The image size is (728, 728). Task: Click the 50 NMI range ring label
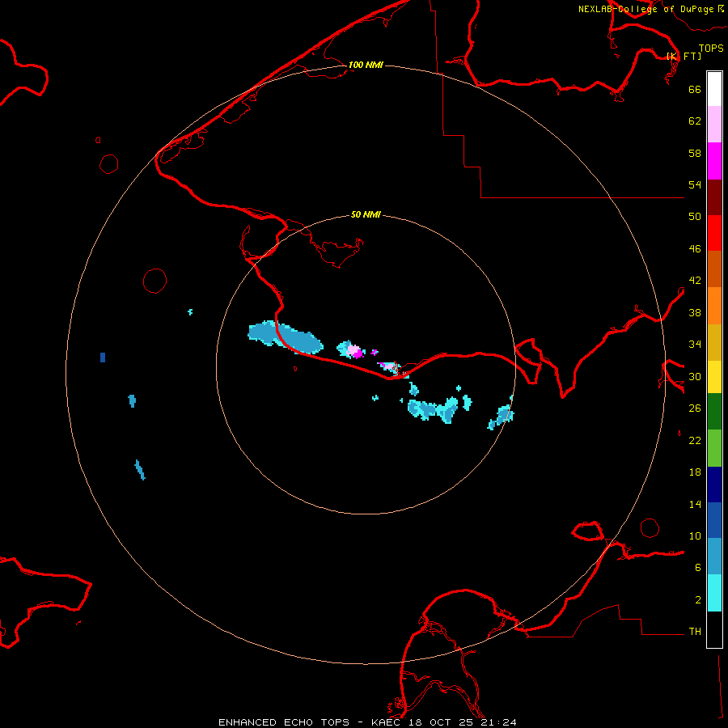coord(366,214)
